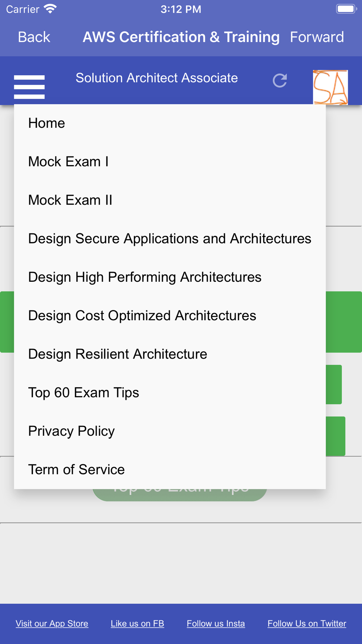Tap the Wi-Fi status icon

click(x=50, y=9)
